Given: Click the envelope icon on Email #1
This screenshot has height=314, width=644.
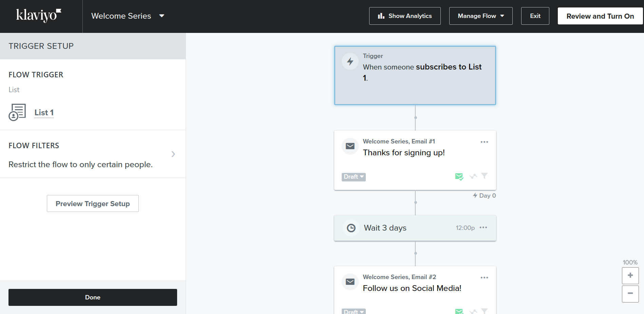Looking at the screenshot, I should [350, 146].
